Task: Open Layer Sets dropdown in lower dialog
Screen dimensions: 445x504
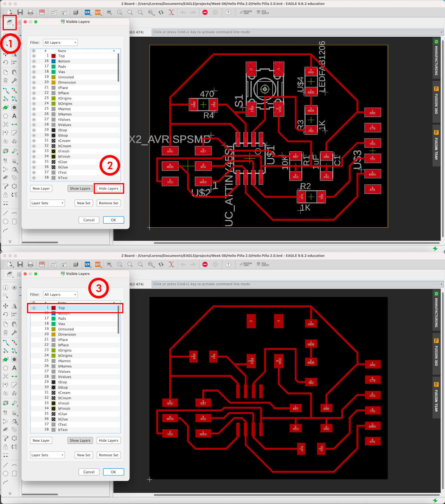Action: [x=47, y=455]
